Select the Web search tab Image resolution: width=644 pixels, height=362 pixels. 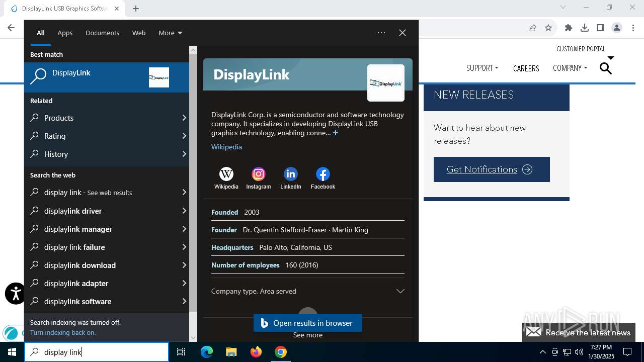[x=139, y=33]
